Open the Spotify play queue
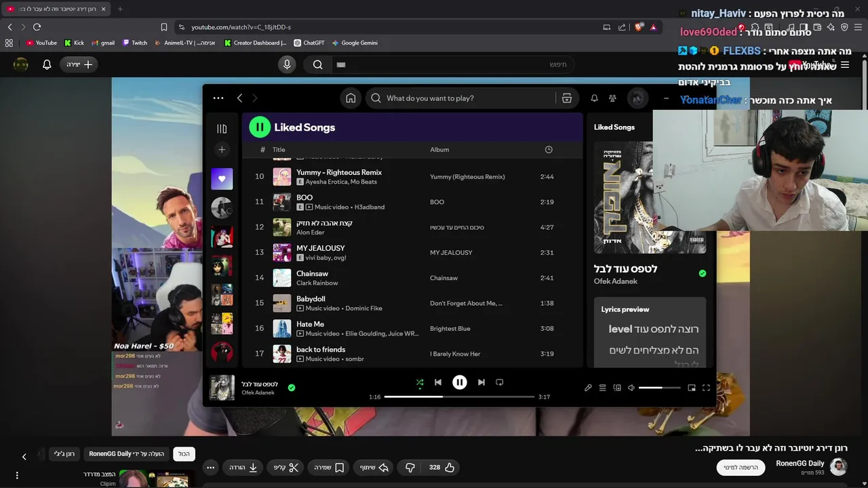Screen dimensions: 868x488 tap(602, 388)
